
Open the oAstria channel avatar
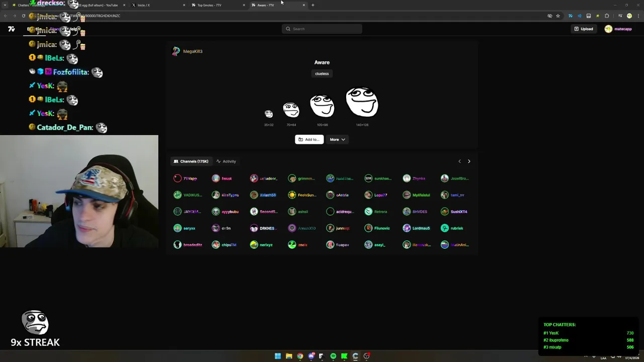331,195
